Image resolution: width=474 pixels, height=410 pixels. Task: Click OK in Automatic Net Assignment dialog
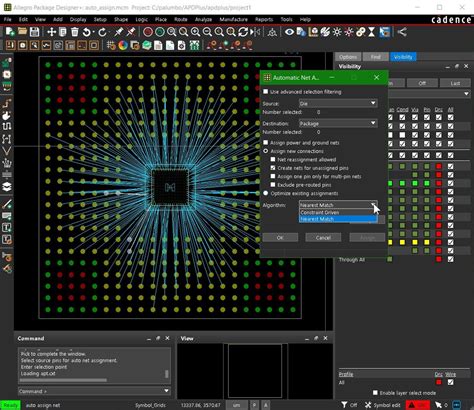[x=280, y=238]
